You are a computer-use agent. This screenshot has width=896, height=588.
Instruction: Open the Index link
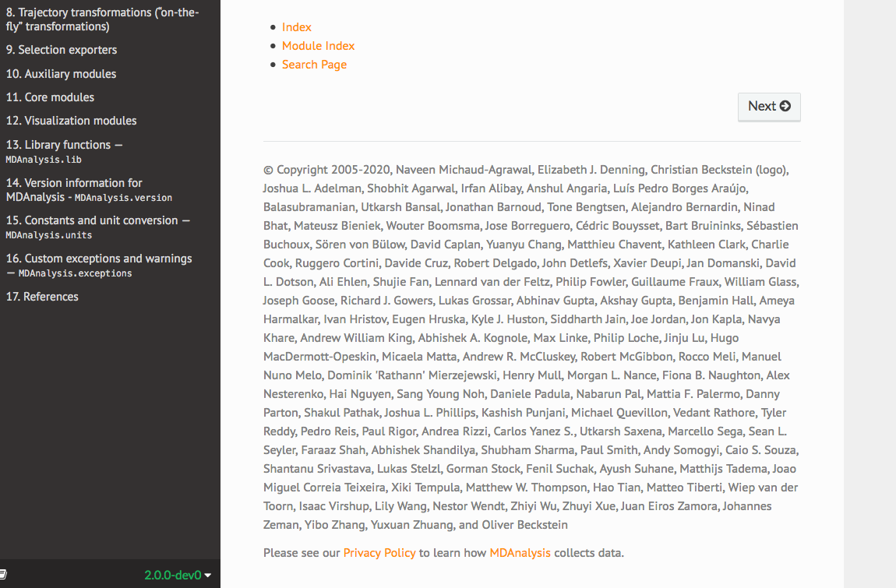click(x=296, y=26)
